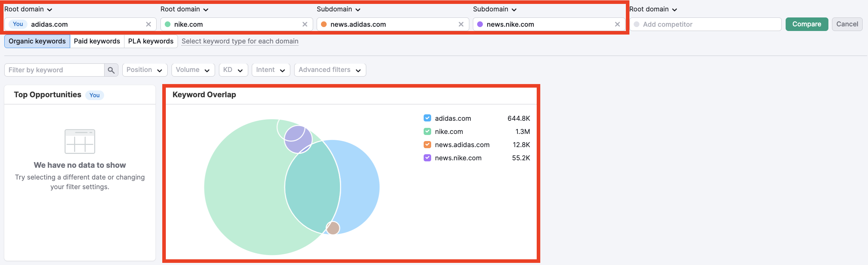
Task: Click the small brown news.adidas.com circle
Action: point(333,228)
